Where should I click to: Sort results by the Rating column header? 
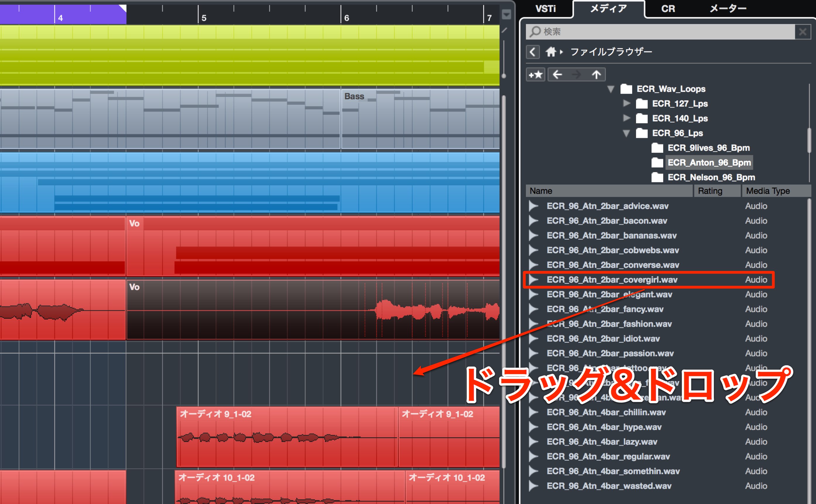click(717, 191)
